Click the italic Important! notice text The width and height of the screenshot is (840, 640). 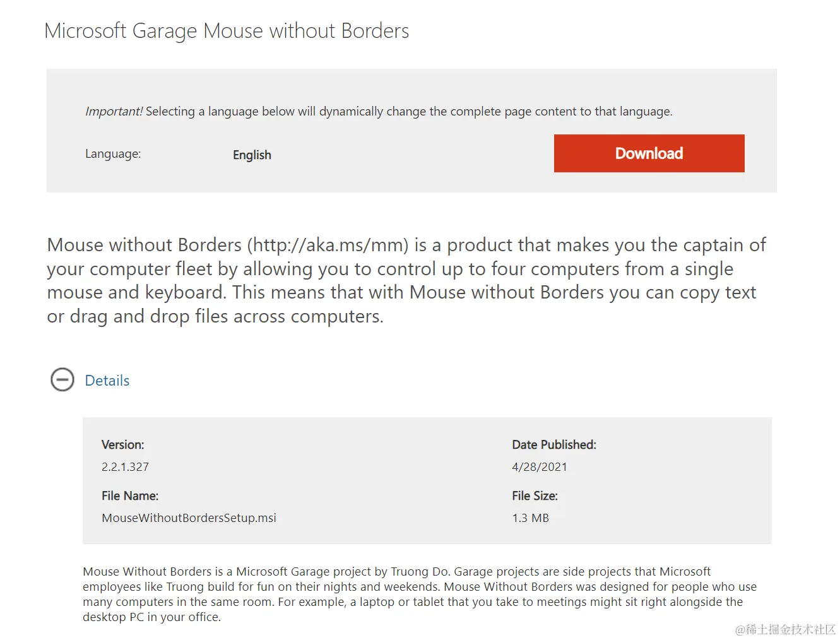pyautogui.click(x=114, y=112)
